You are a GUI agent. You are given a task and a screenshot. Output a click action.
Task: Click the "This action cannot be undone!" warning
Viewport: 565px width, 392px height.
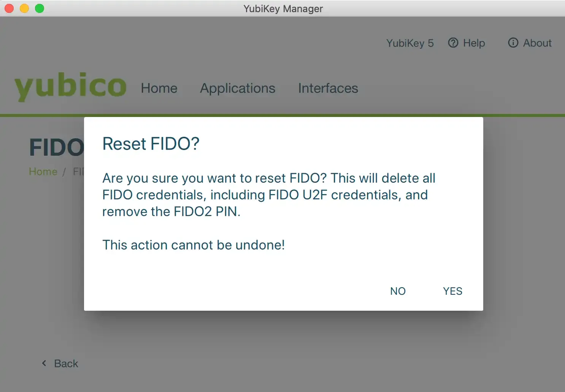pos(194,245)
